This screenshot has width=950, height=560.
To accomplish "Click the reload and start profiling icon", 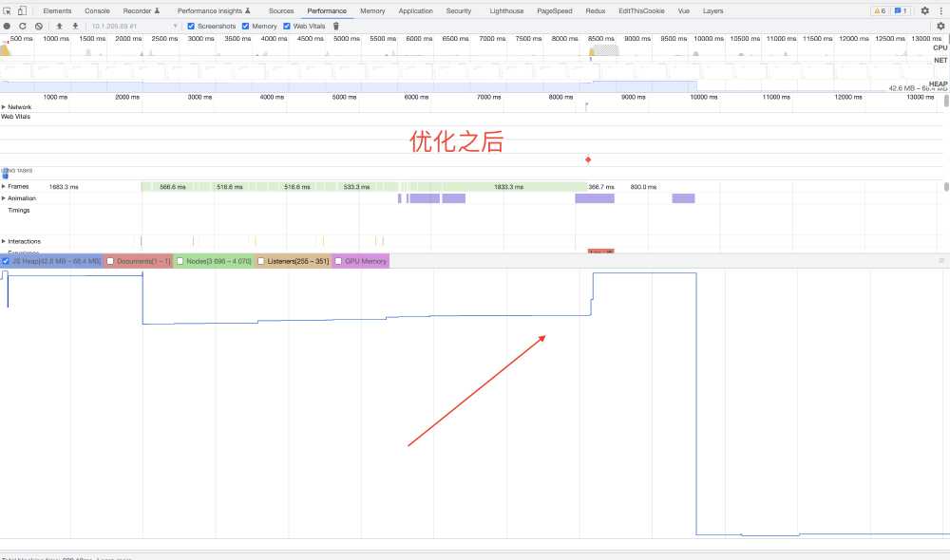I will [x=23, y=26].
